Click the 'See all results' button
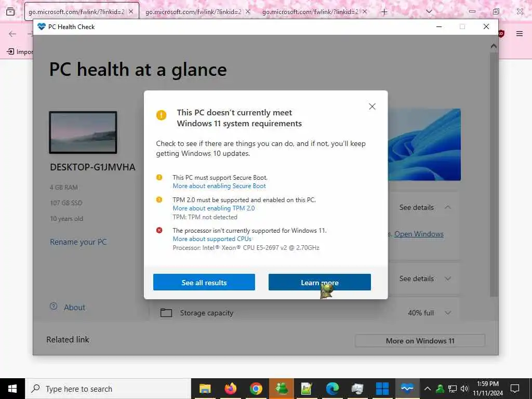532x399 pixels. 204,282
